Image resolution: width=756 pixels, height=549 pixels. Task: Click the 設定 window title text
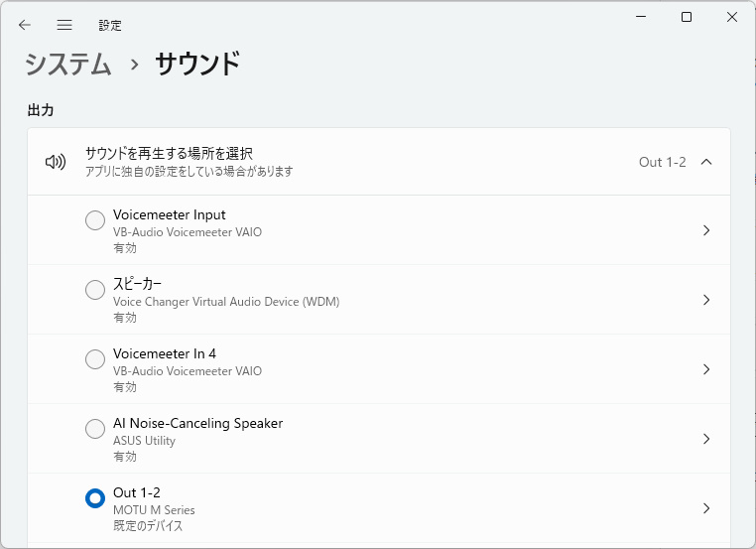(110, 26)
